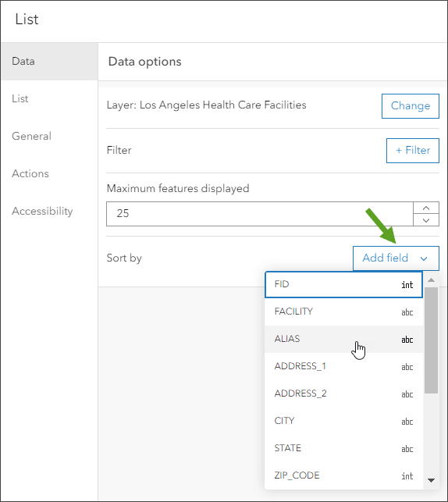Pick the ADDRESS_2 field option
Screen dimensions: 448x502
pos(343,393)
